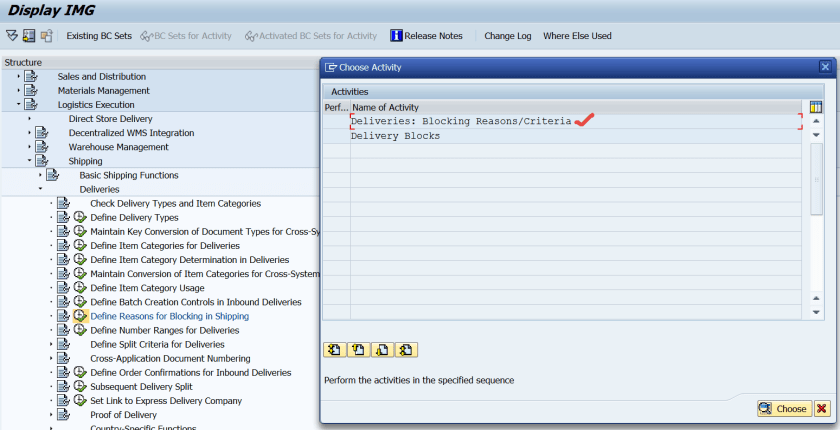Click the top scroll-up arrow in Activities table

coord(816,122)
